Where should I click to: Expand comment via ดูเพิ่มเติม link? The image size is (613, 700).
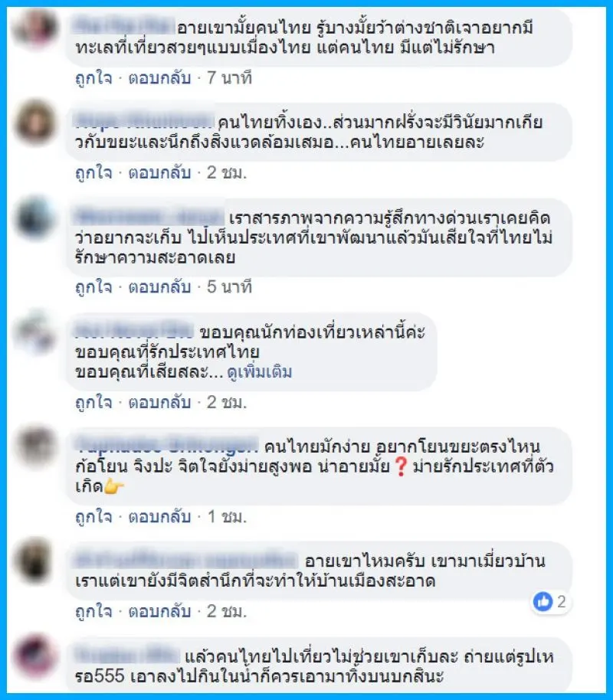(x=259, y=372)
